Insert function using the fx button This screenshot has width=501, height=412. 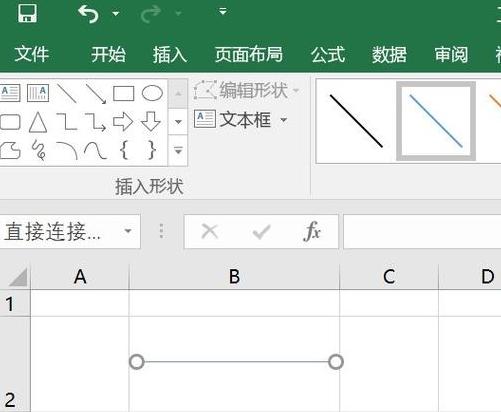(312, 231)
